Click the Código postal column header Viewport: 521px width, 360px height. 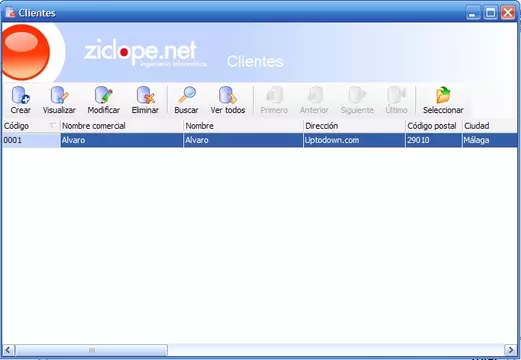pos(434,126)
